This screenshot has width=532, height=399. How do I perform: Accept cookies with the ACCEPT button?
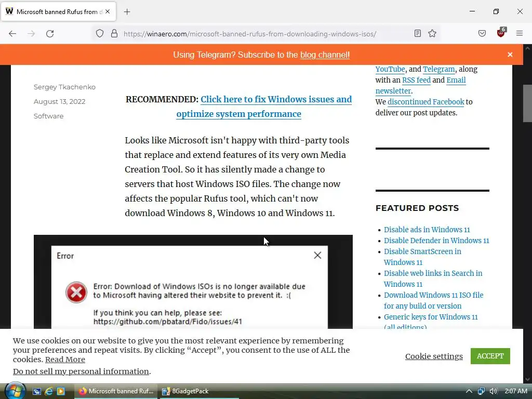[490, 356]
